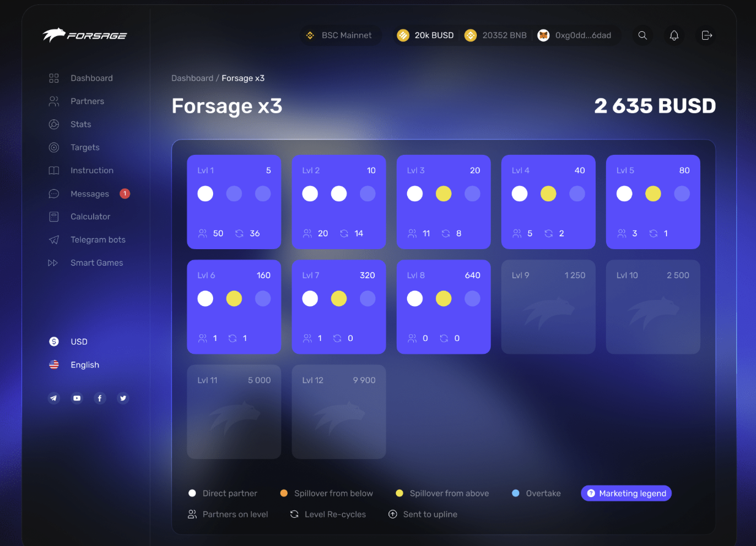756x546 pixels.
Task: Click the locked Lvl 12 card
Action: click(339, 412)
